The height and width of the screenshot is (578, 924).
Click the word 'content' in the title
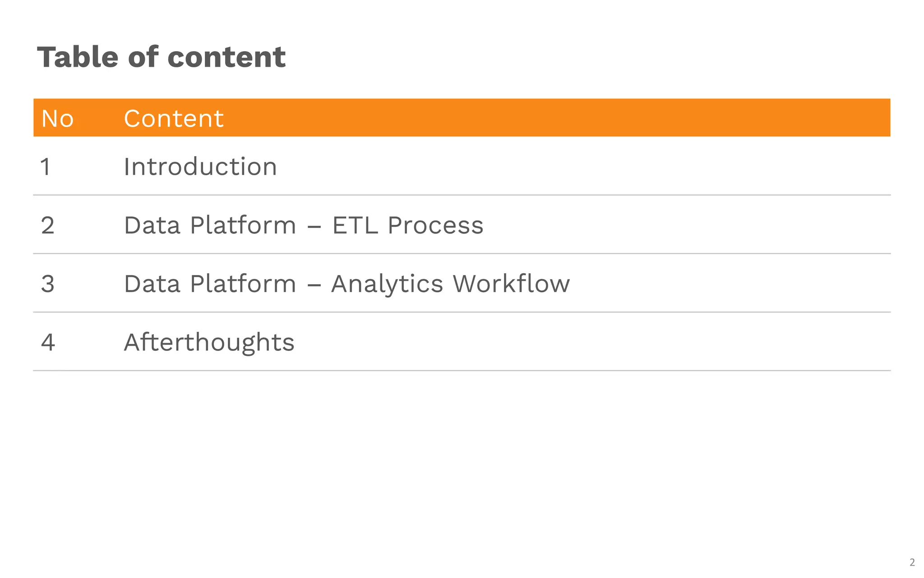point(226,57)
